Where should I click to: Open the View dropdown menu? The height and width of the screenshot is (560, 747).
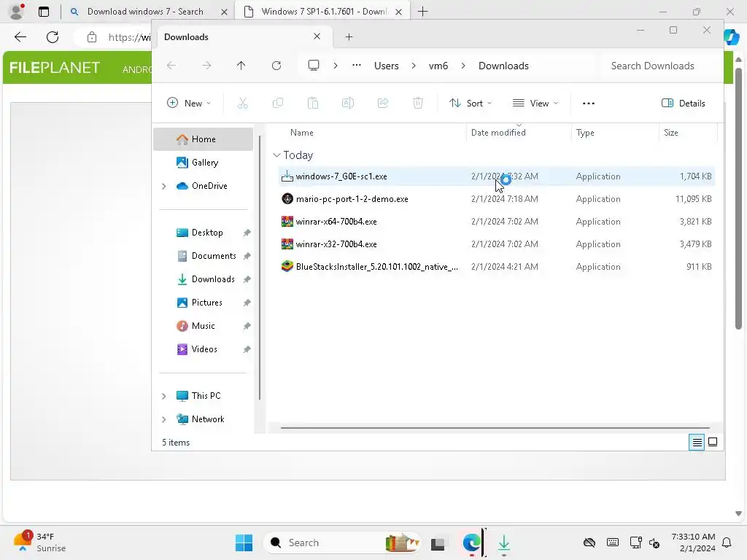pyautogui.click(x=535, y=104)
